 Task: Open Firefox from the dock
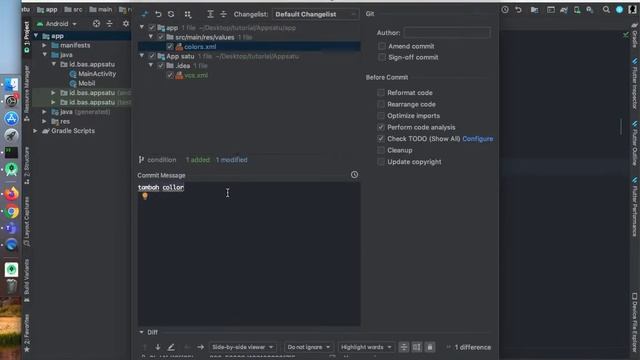pyautogui.click(x=11, y=193)
